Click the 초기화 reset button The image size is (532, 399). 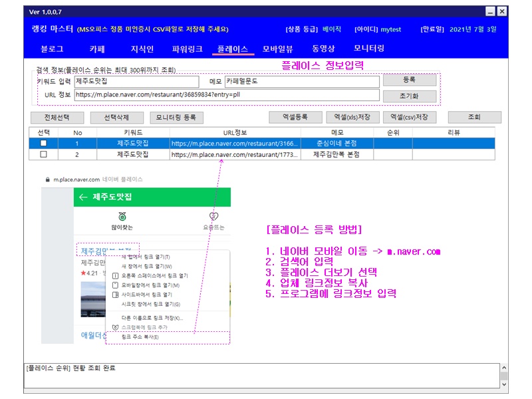click(410, 96)
